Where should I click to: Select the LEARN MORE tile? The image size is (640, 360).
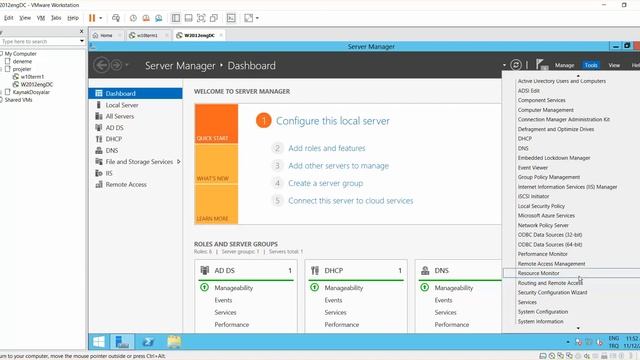tap(216, 204)
